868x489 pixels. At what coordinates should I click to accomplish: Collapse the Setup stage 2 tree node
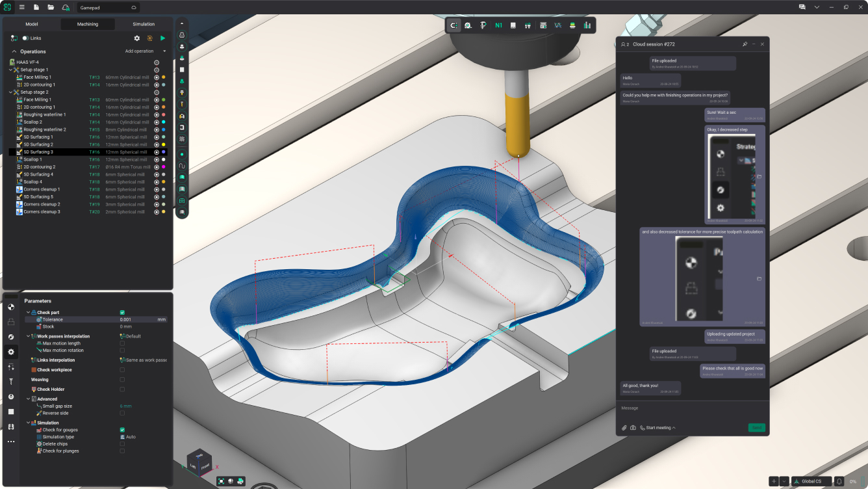pyautogui.click(x=10, y=92)
